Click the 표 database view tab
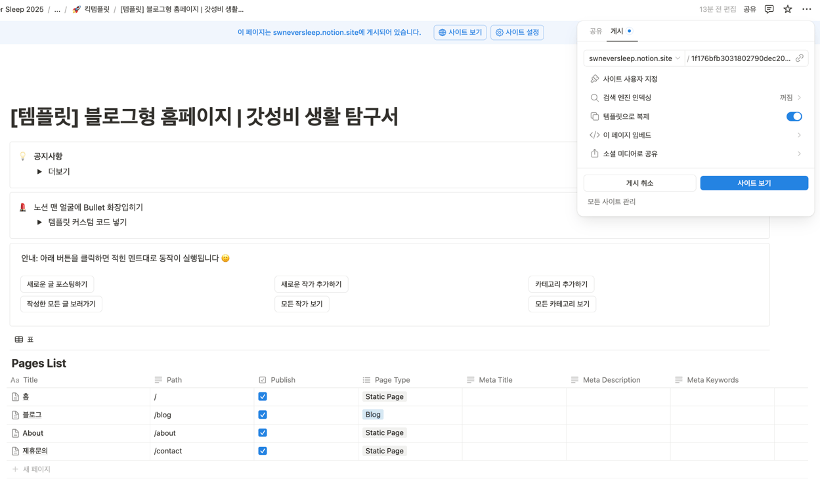This screenshot has width=820, height=504. 24,339
